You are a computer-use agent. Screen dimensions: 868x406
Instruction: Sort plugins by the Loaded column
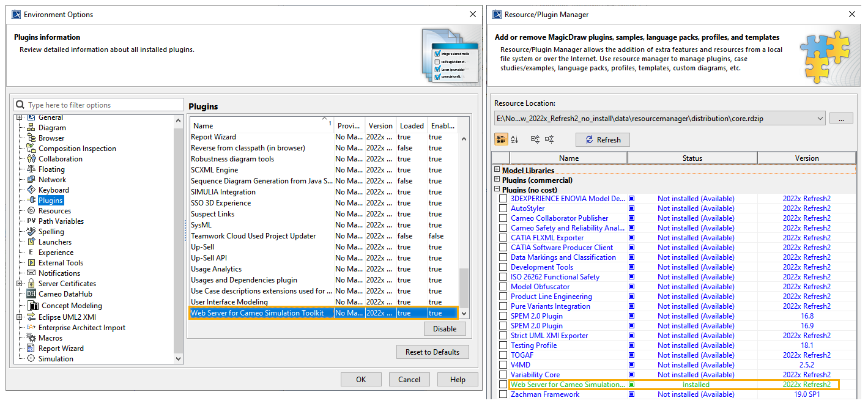411,126
